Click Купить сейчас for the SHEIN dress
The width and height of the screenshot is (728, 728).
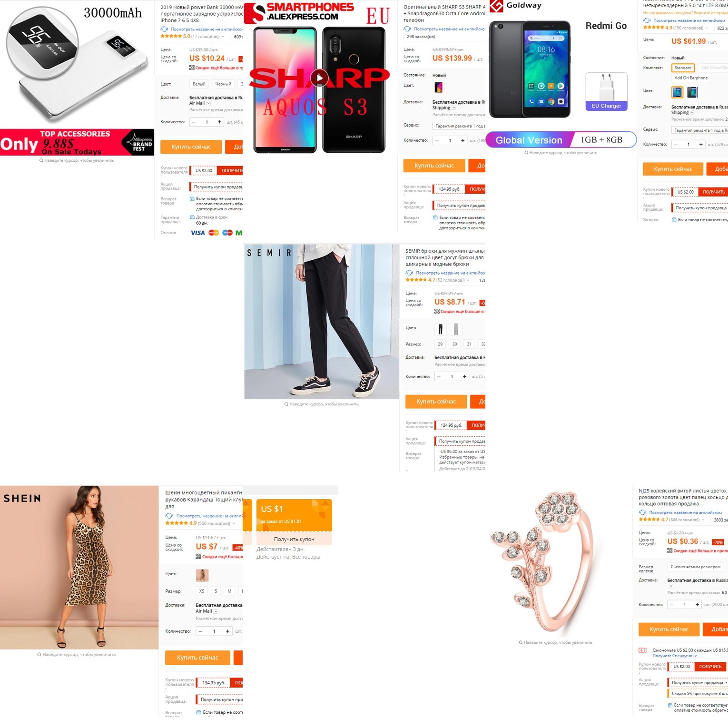click(197, 658)
